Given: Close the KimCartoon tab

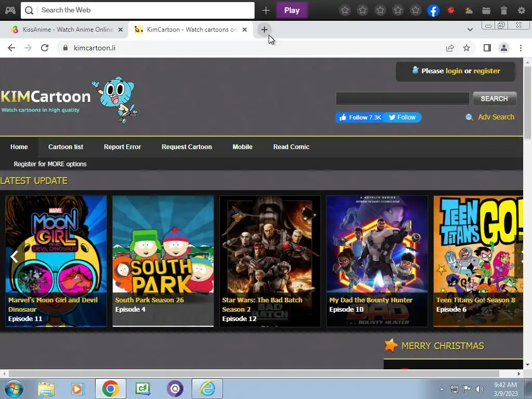Looking at the screenshot, I should coord(245,30).
